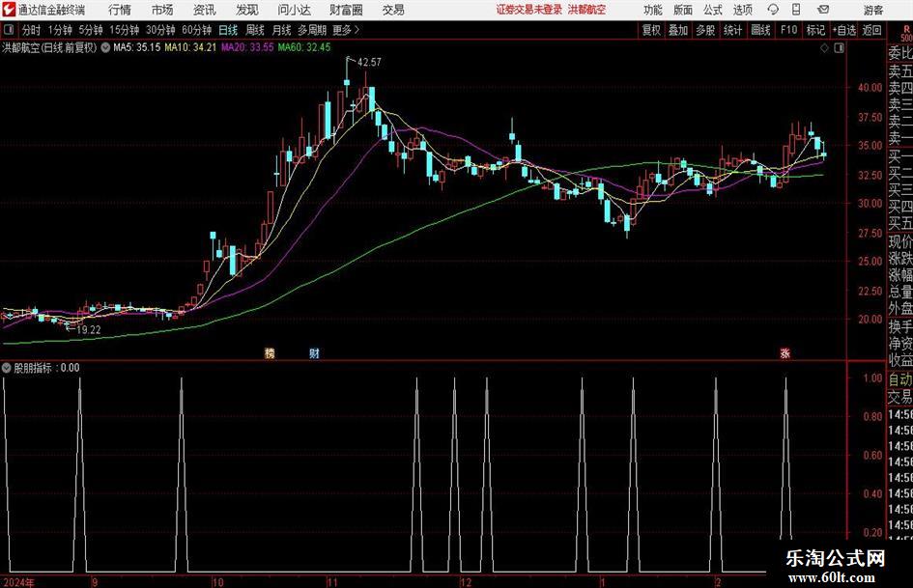
Task: Switch to 15分钟 period
Action: click(x=125, y=30)
